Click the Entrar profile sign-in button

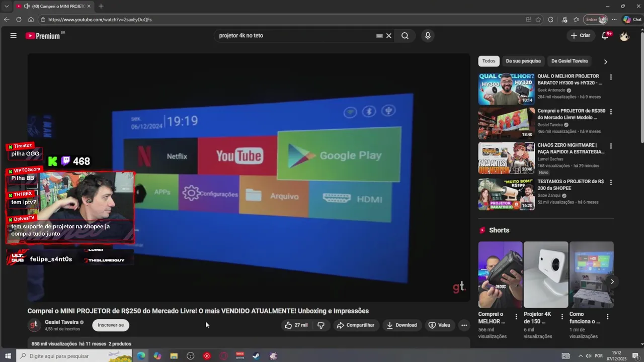(x=596, y=20)
